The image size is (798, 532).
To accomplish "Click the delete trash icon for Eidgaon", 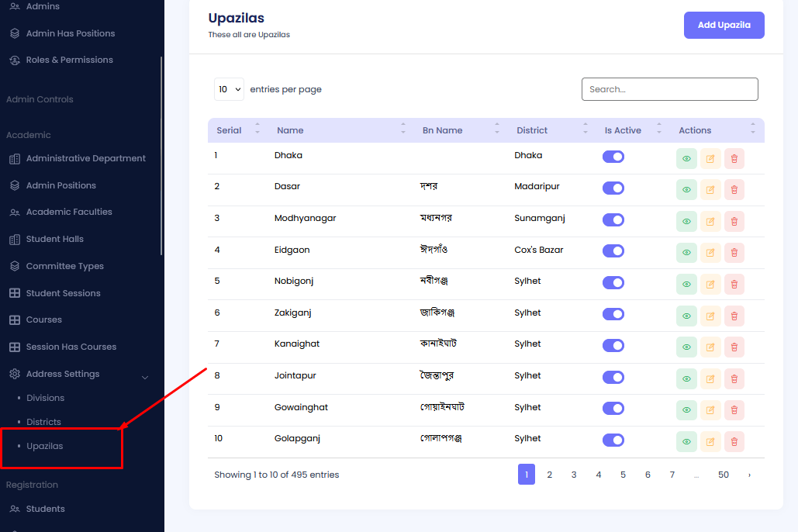I will [x=734, y=253].
